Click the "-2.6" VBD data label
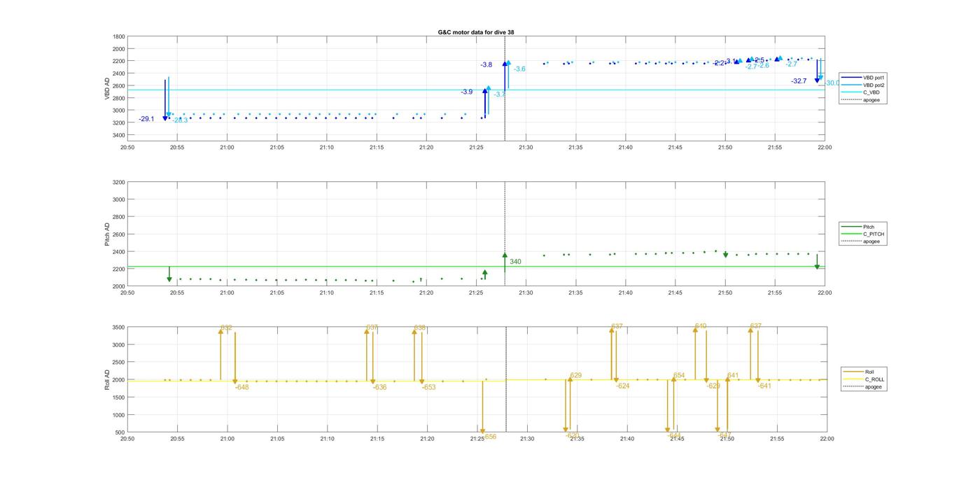Image resolution: width=980 pixels, height=485 pixels. [x=764, y=65]
